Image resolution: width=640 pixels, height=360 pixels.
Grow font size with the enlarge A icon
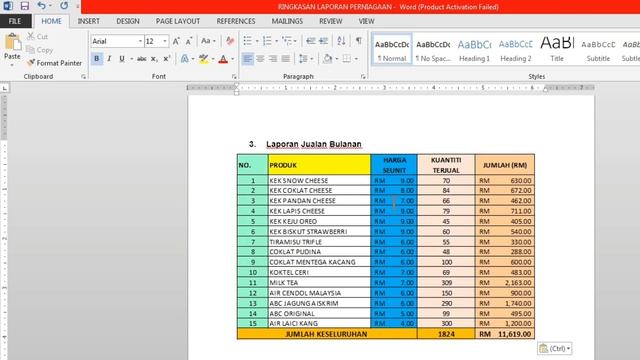point(176,41)
